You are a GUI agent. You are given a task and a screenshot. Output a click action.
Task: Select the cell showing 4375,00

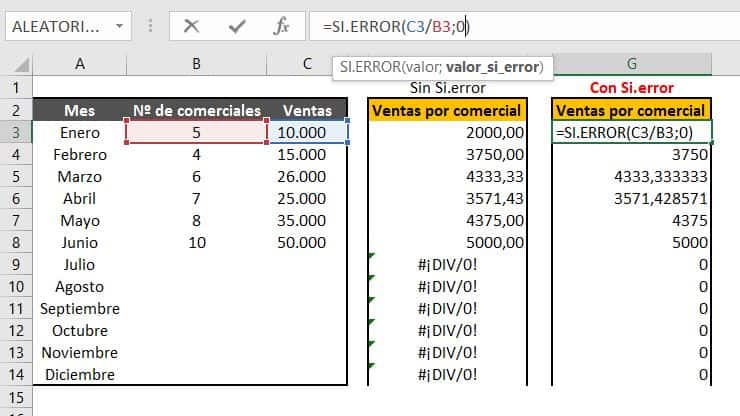(447, 221)
